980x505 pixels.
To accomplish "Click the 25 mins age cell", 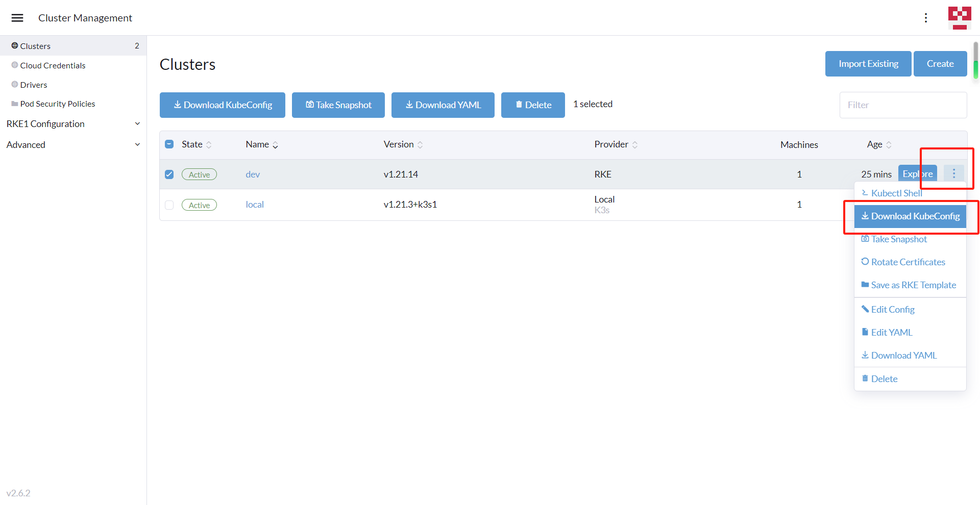I will tap(876, 174).
